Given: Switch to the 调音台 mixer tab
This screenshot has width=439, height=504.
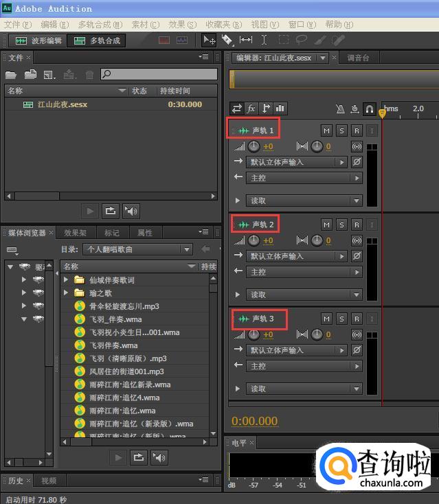Looking at the screenshot, I should point(358,58).
